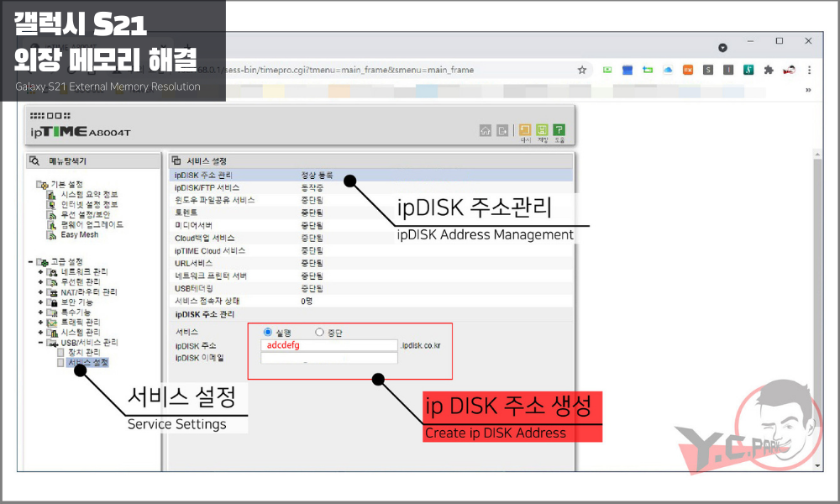Open 무선 설정/보안 in the menu tree
Screen dimensions: 840x504
pos(85,215)
